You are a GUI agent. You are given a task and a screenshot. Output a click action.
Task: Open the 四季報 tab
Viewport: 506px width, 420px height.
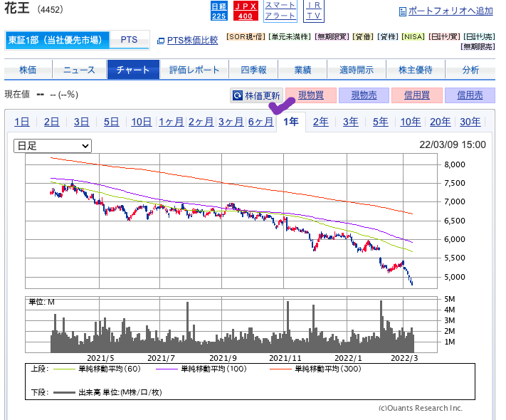253,70
